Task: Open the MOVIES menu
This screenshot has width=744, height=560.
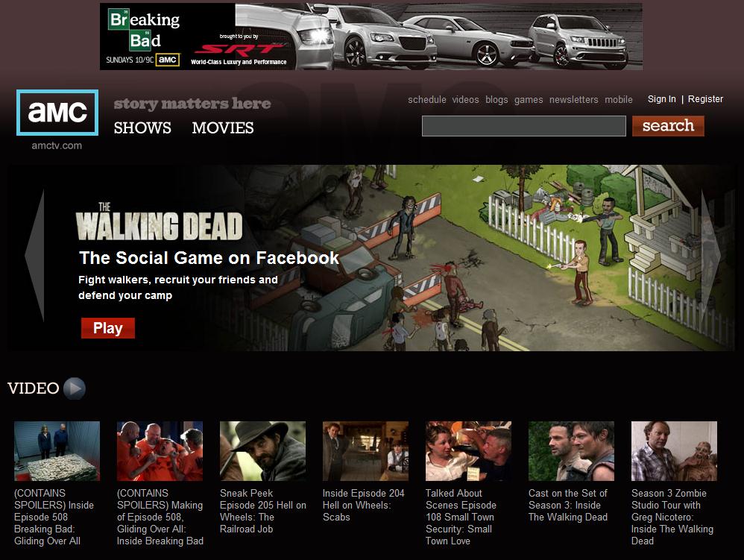Action: click(223, 128)
